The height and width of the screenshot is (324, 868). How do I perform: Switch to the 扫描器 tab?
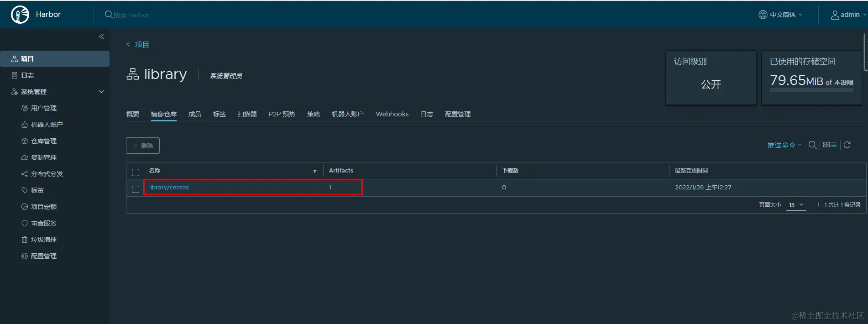coord(247,114)
